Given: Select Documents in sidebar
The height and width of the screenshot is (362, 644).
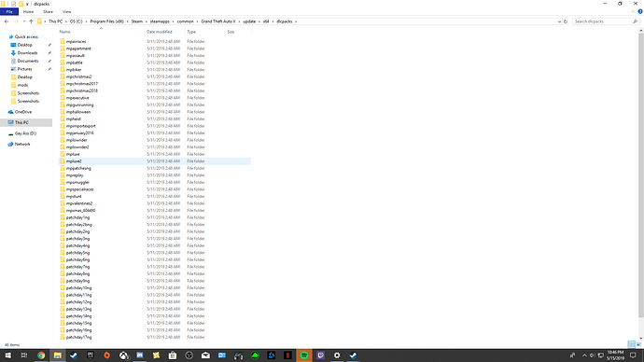Looking at the screenshot, I should coord(28,61).
